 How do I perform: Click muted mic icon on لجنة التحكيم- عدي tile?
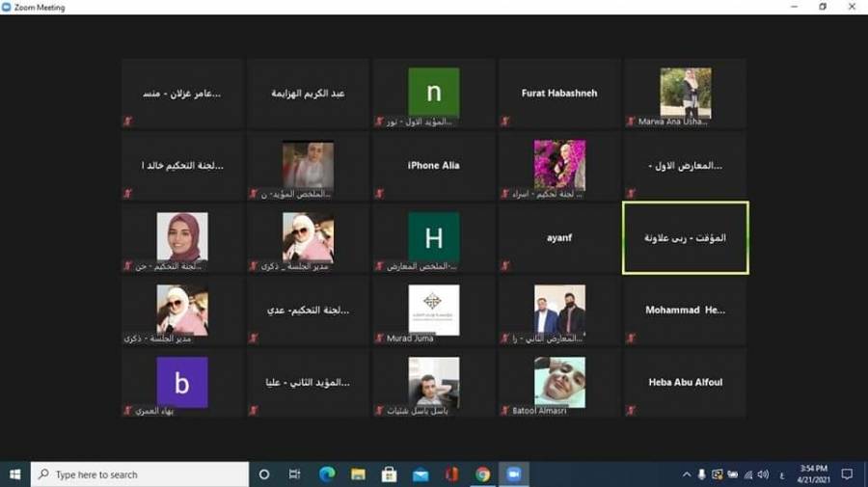click(x=254, y=338)
